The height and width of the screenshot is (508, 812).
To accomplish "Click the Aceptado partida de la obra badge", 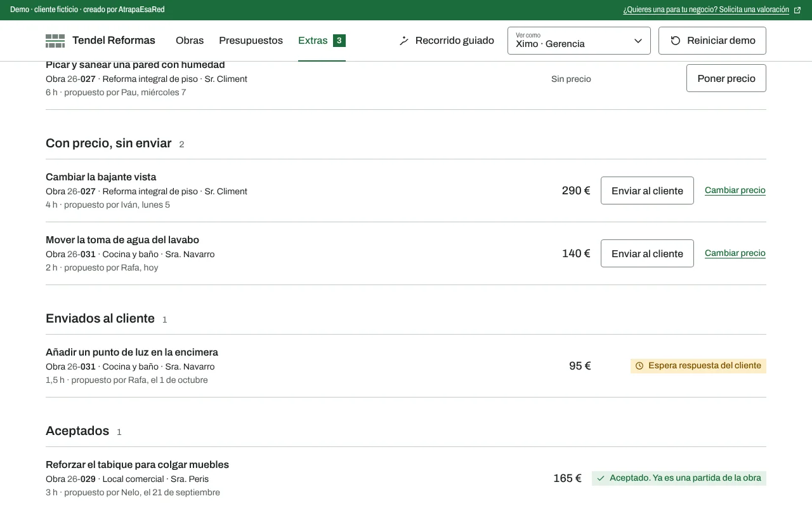I will (x=679, y=478).
